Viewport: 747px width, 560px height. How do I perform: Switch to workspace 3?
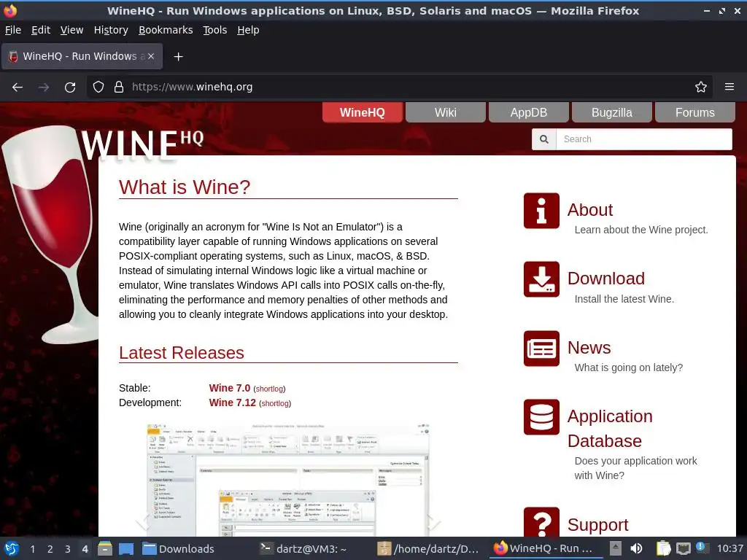(x=68, y=548)
